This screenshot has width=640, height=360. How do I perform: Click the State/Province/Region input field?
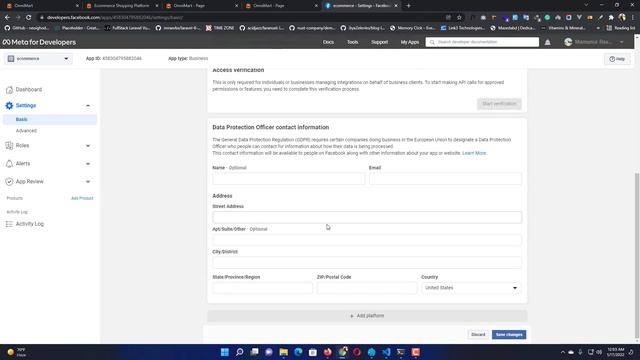pyautogui.click(x=262, y=288)
